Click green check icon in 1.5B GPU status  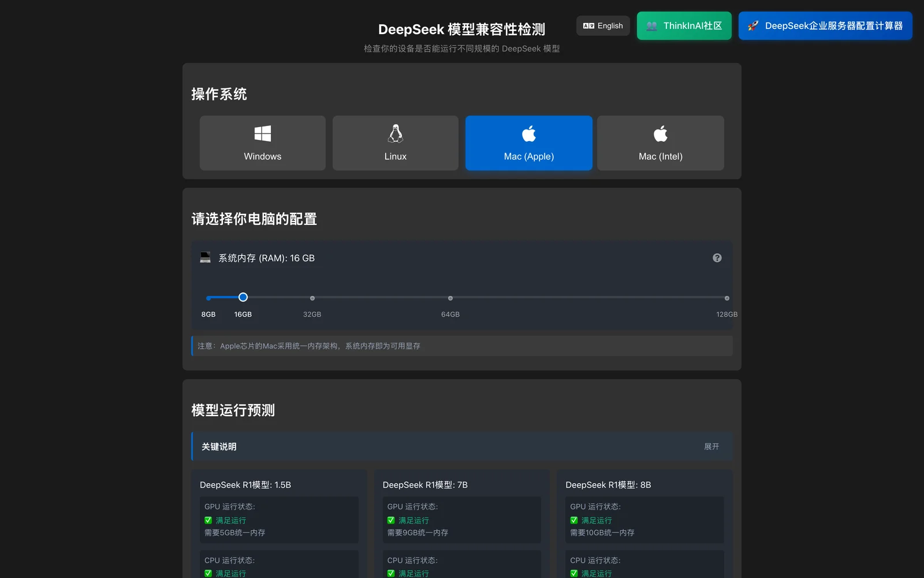pyautogui.click(x=208, y=520)
